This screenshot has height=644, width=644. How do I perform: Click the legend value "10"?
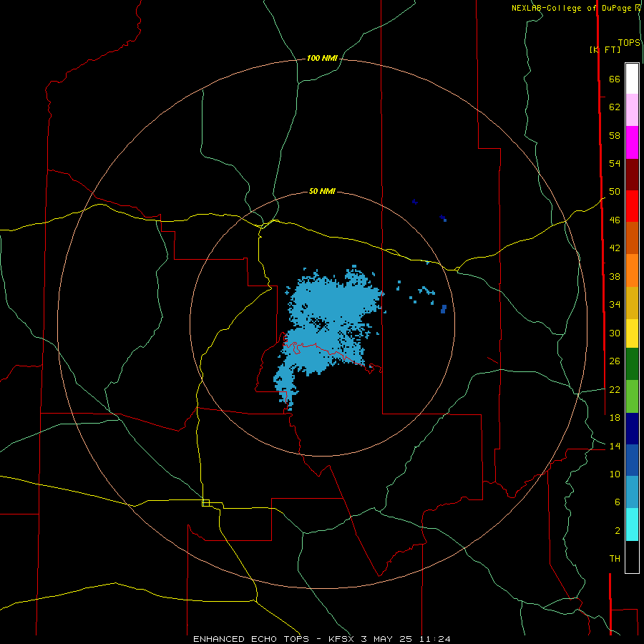click(x=615, y=474)
